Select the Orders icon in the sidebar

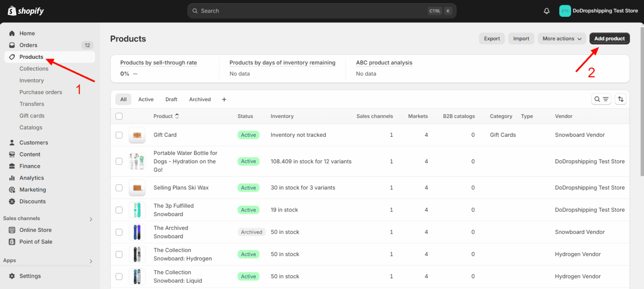[x=12, y=45]
